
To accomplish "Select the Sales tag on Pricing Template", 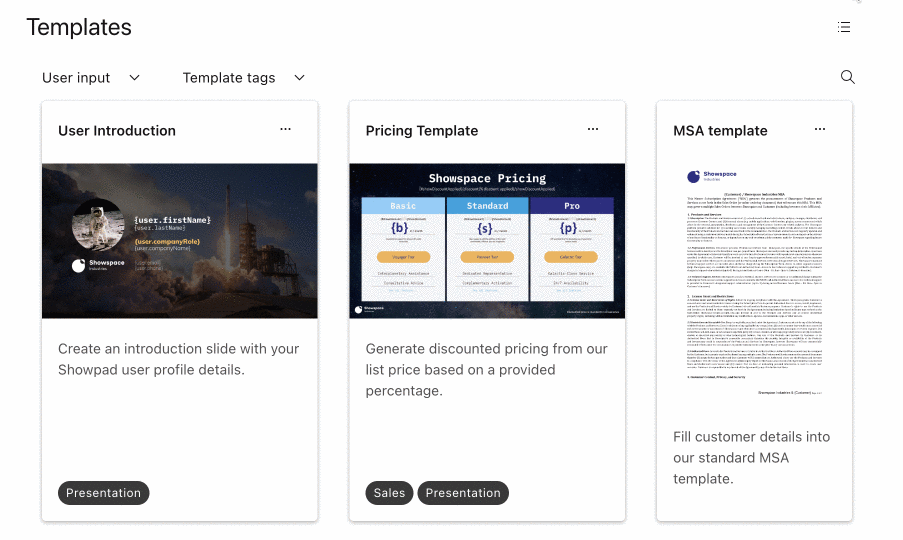I will (389, 493).
